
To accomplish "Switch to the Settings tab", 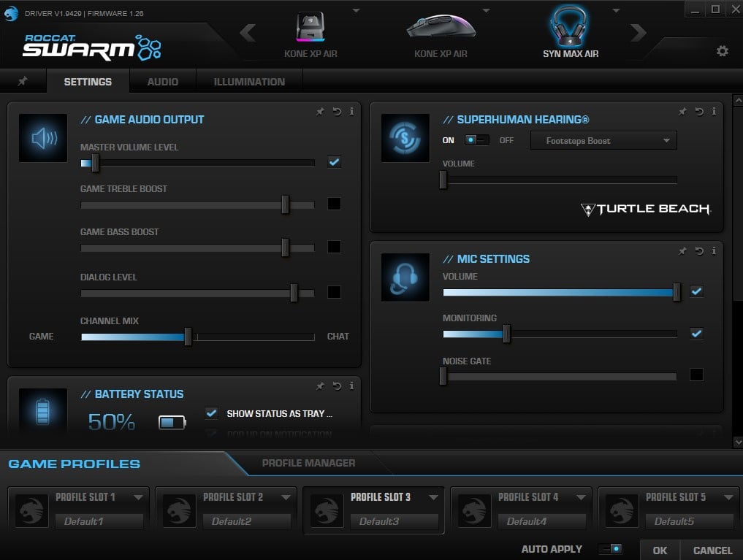I will (x=88, y=82).
